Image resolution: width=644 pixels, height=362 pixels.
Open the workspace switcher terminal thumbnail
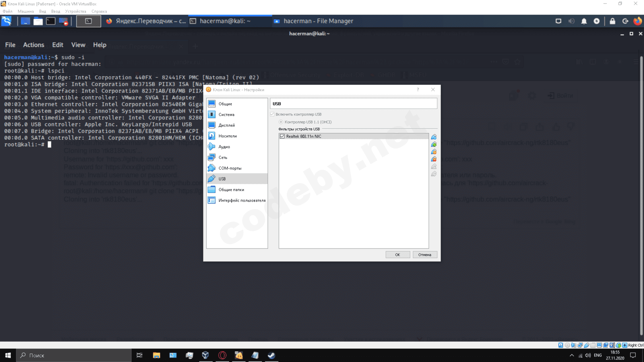pyautogui.click(x=89, y=21)
